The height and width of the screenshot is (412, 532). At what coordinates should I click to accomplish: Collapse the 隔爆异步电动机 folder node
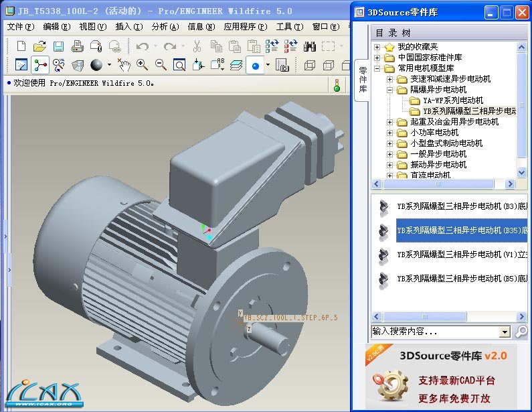tap(390, 90)
